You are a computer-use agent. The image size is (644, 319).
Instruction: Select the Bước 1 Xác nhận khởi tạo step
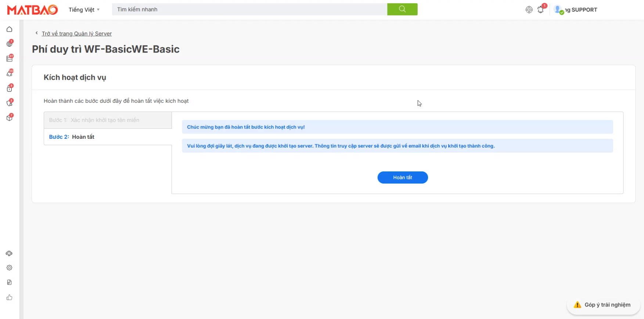[108, 120]
